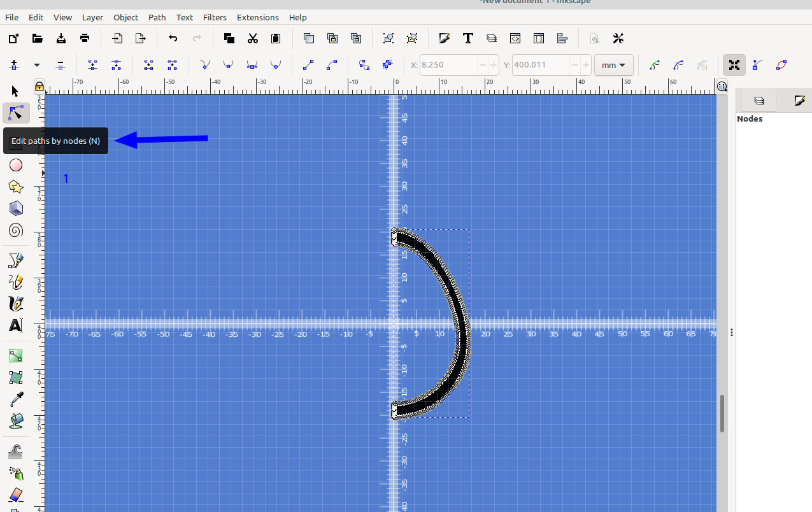The height and width of the screenshot is (512, 812).
Task: Select the Tweak tool
Action: pos(16,452)
